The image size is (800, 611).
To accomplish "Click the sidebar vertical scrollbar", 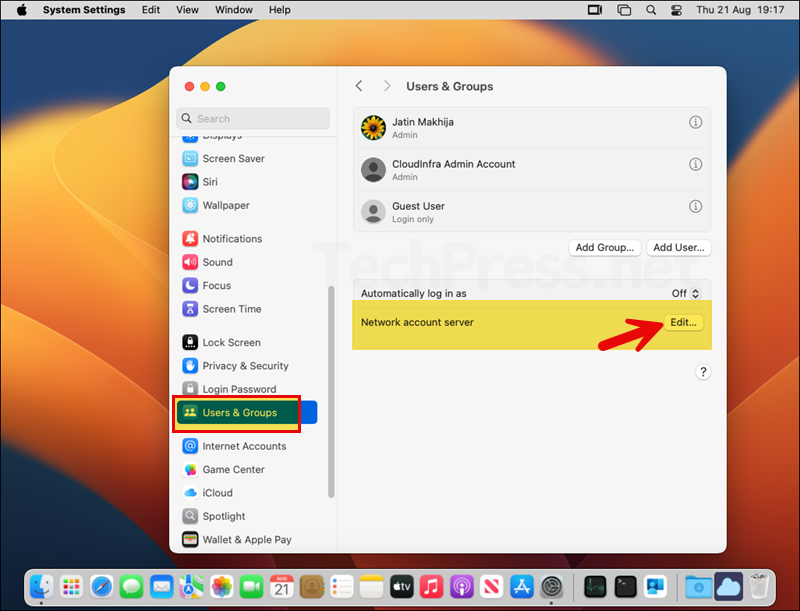I will click(x=331, y=392).
